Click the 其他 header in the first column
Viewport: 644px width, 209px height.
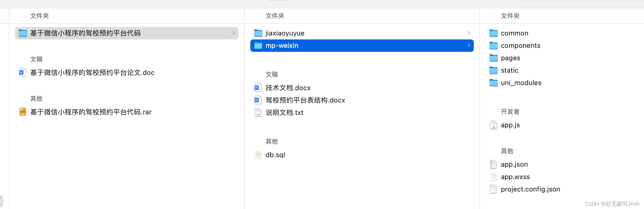click(x=36, y=99)
